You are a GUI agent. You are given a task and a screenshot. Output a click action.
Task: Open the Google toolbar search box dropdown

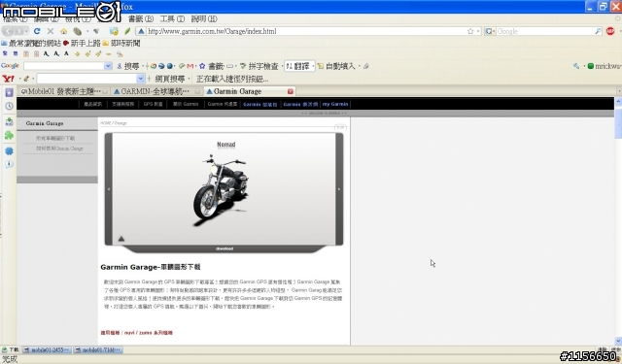click(108, 66)
